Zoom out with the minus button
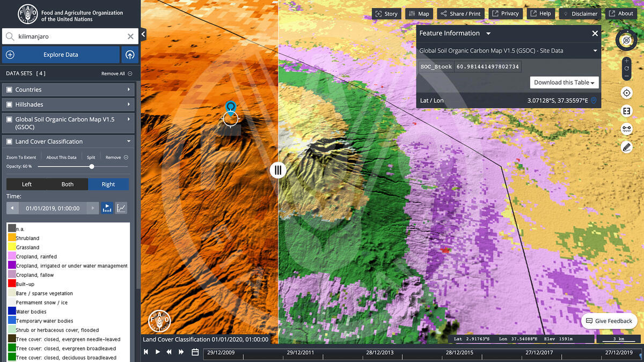Image resolution: width=644 pixels, height=362 pixels. click(x=626, y=76)
